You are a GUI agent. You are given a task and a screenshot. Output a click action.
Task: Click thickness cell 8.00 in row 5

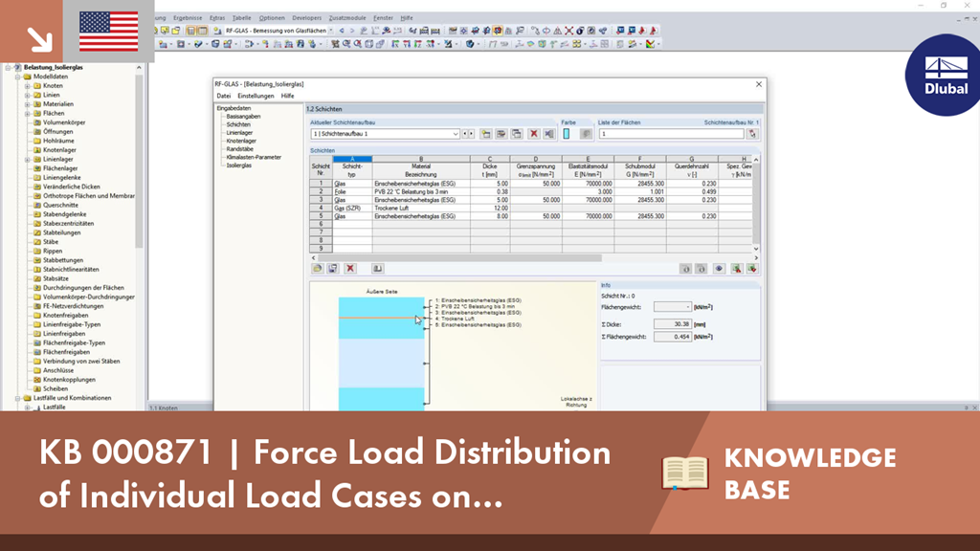tap(490, 216)
